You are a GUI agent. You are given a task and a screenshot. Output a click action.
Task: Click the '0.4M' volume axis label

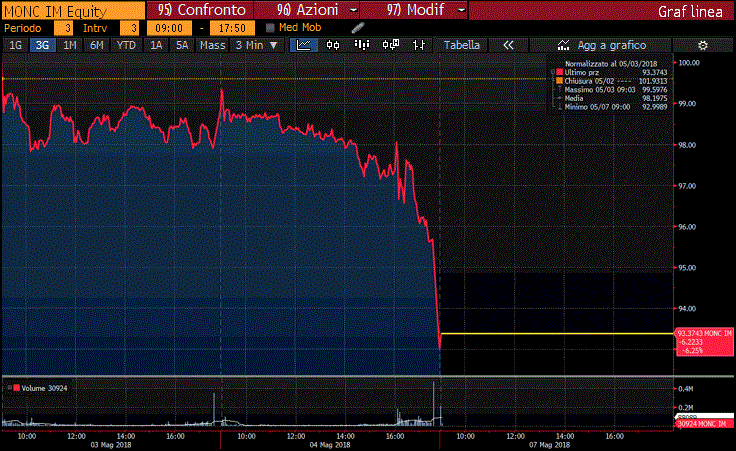pos(686,389)
